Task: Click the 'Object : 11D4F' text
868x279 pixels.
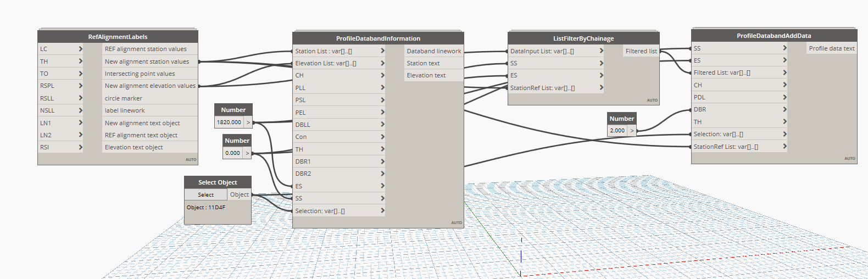Action: 206,208
